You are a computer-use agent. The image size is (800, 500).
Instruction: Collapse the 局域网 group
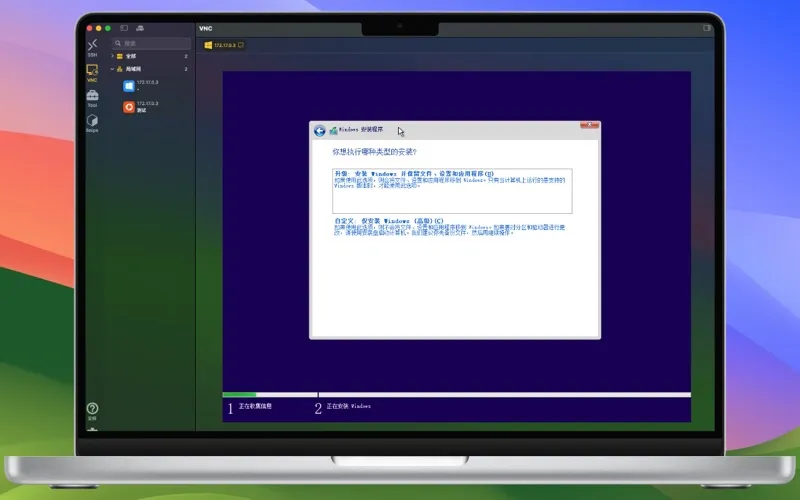[112, 69]
